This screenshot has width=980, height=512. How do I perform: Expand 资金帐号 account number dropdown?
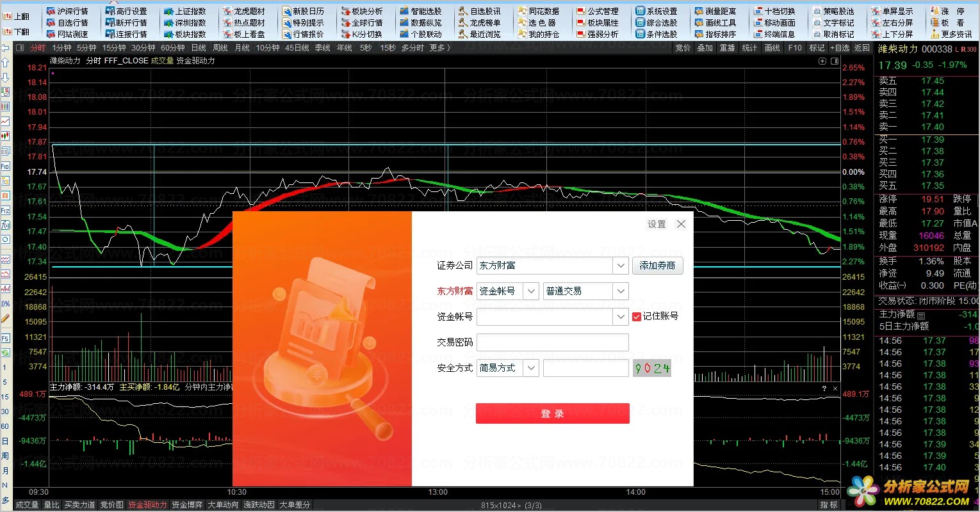tap(620, 317)
